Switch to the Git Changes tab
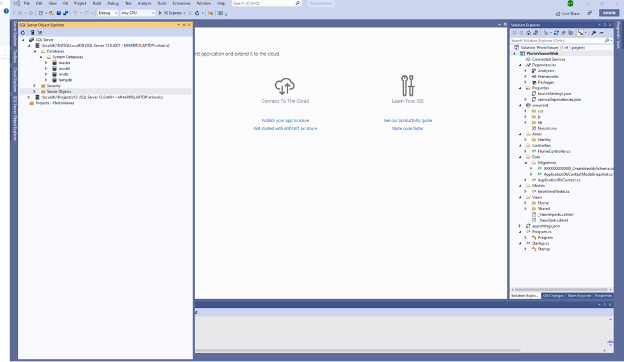 (x=553, y=296)
